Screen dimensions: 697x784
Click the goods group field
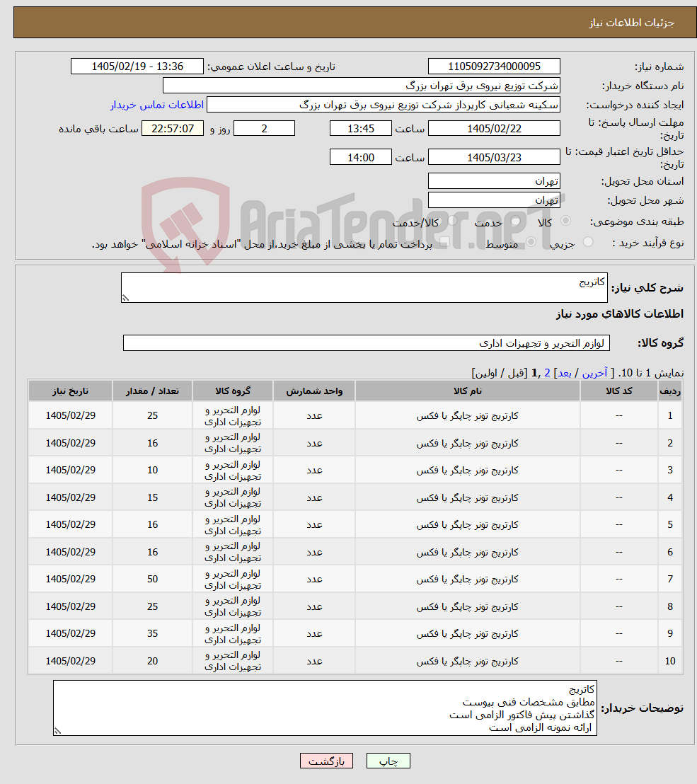367,343
